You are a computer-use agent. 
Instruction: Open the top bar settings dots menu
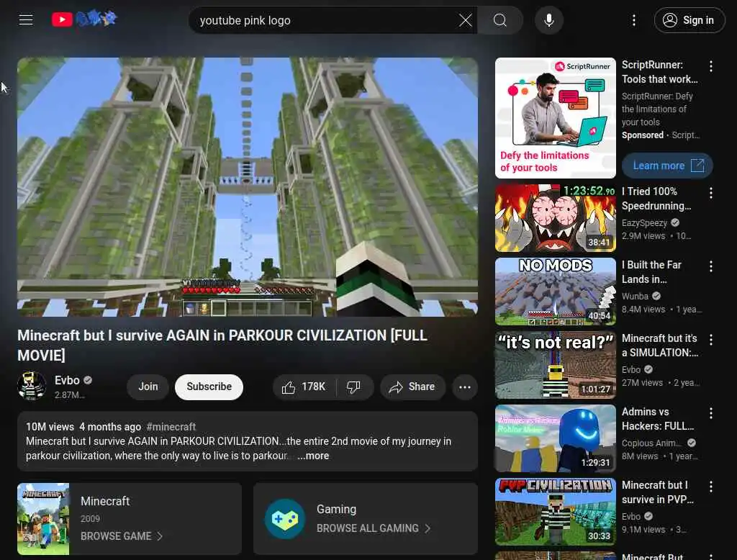point(633,20)
